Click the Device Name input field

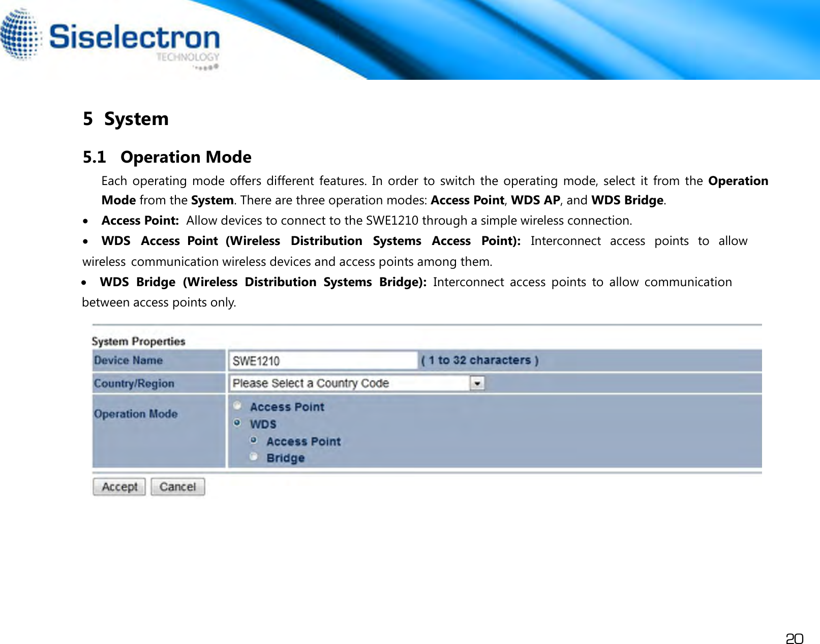323,361
